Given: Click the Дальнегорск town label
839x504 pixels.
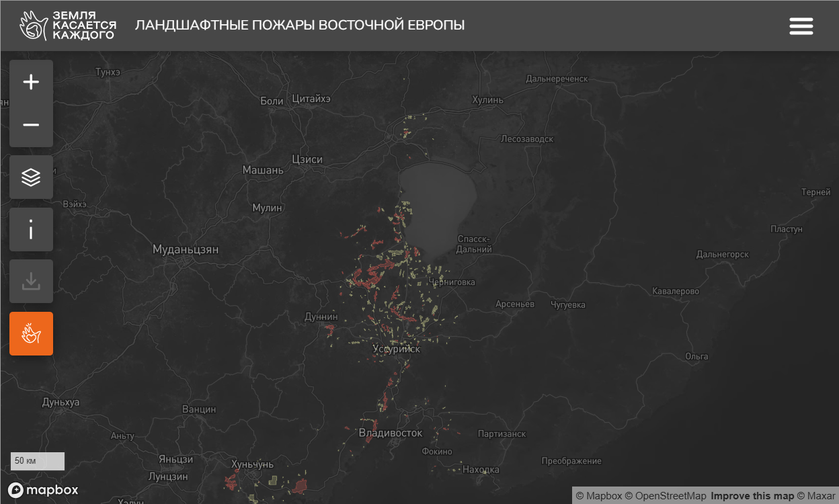Looking at the screenshot, I should [x=723, y=254].
